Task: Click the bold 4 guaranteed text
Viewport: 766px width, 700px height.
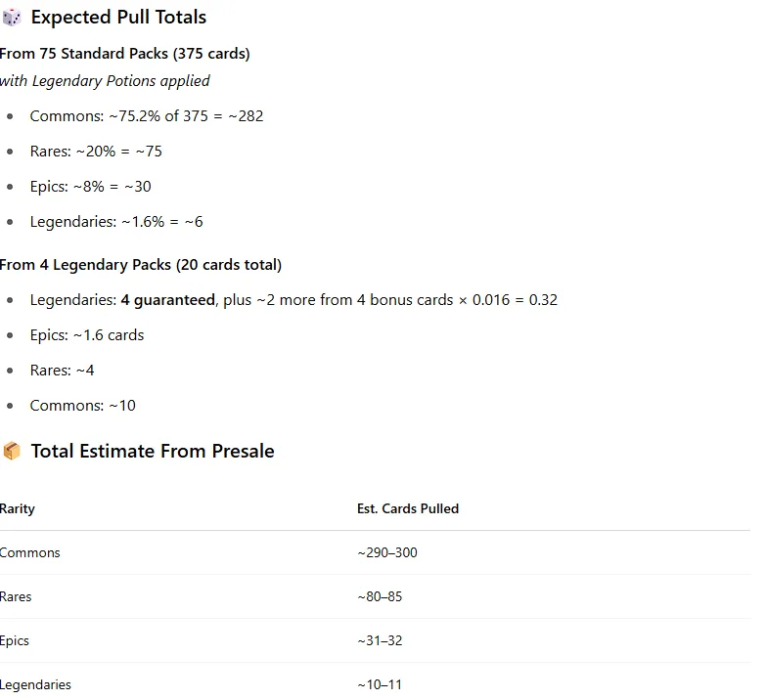Action: click(167, 300)
